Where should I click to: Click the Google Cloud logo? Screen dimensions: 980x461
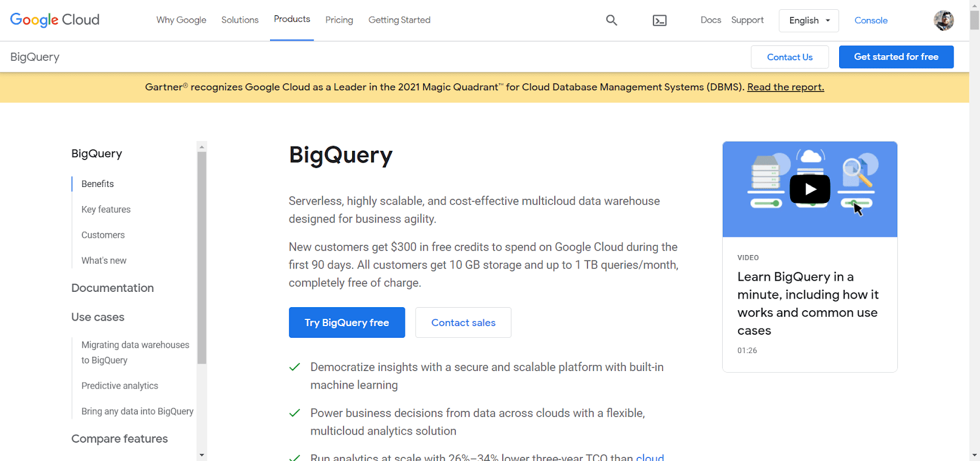55,20
